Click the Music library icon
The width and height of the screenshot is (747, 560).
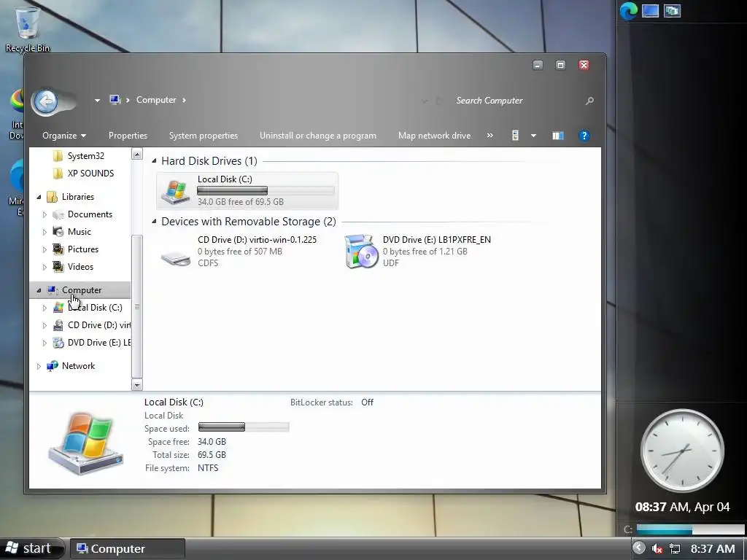pyautogui.click(x=58, y=232)
